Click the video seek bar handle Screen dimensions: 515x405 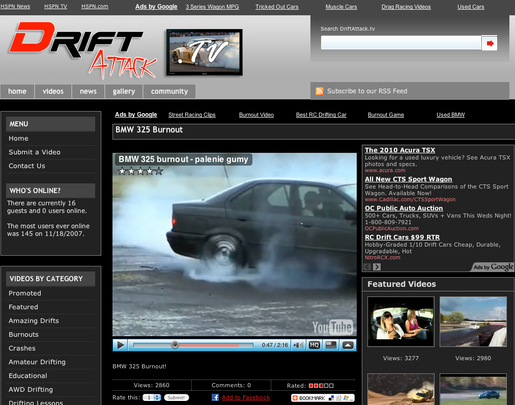coord(175,345)
